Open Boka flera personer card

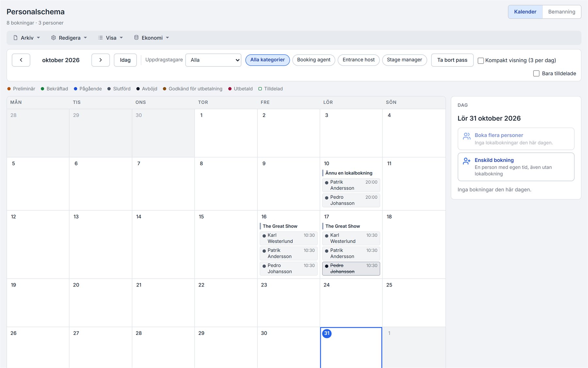point(516,139)
